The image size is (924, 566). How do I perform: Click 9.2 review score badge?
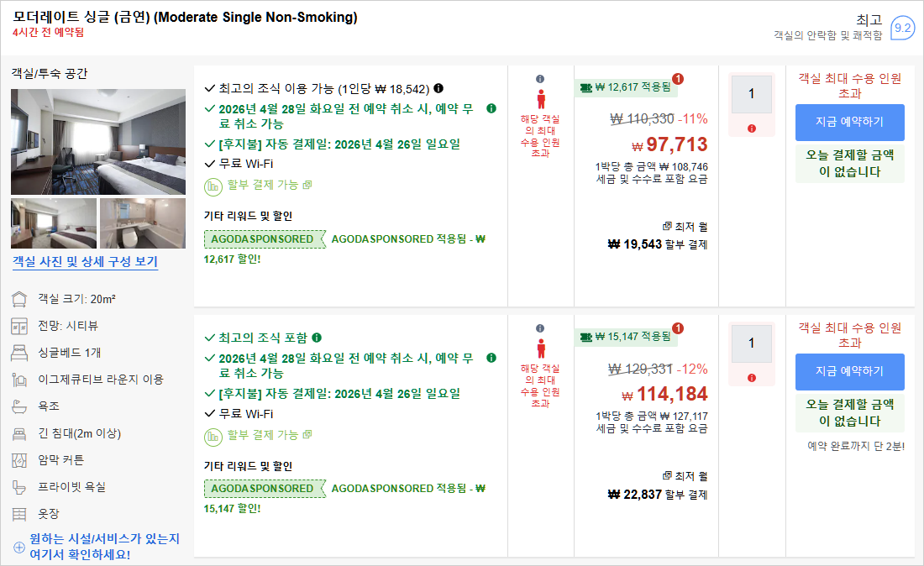(902, 28)
